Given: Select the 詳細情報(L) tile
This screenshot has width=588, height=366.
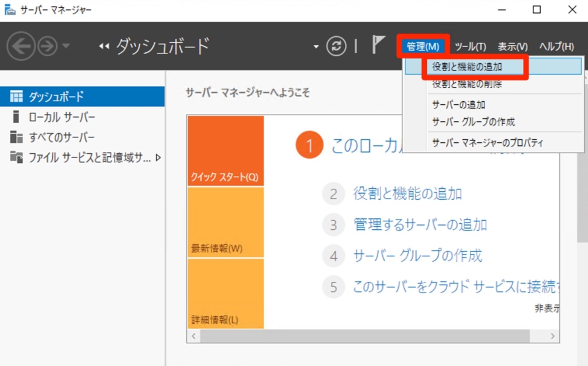Looking at the screenshot, I should [x=226, y=294].
